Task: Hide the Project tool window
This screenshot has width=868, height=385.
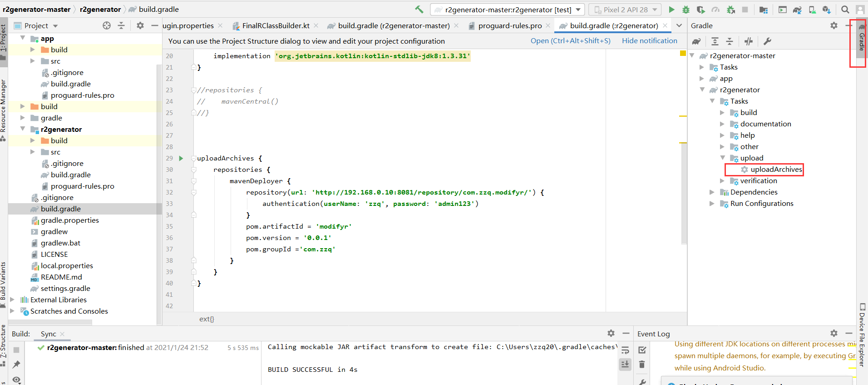Action: (154, 25)
